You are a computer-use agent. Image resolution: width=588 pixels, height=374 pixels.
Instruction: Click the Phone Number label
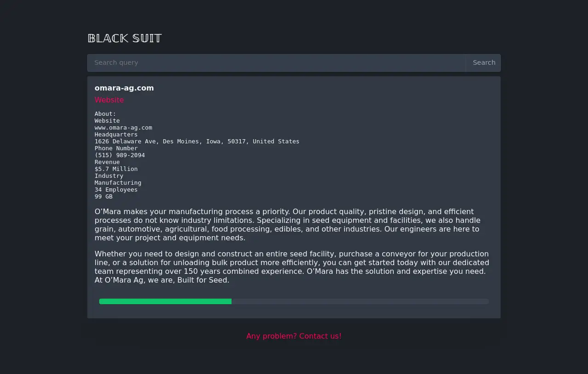click(116, 148)
